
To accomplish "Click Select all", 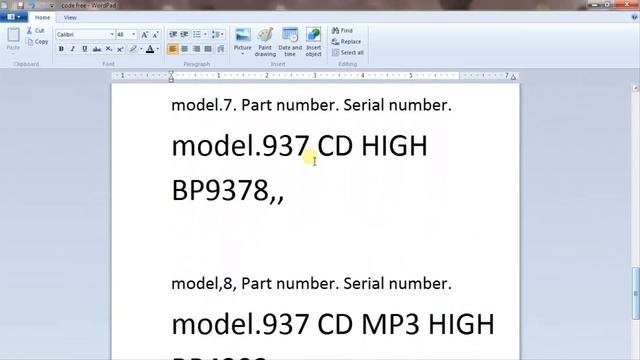I will (347, 53).
